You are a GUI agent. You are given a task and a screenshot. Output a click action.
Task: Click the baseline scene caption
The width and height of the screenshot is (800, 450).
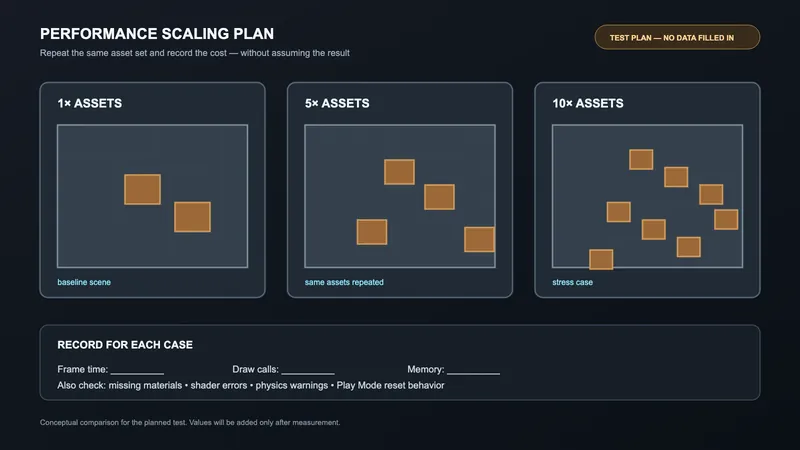(x=84, y=282)
